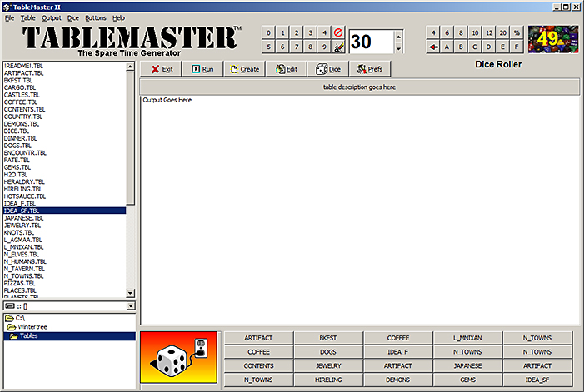The width and height of the screenshot is (584, 392).
Task: Click the letter A button
Action: pyautogui.click(x=447, y=47)
